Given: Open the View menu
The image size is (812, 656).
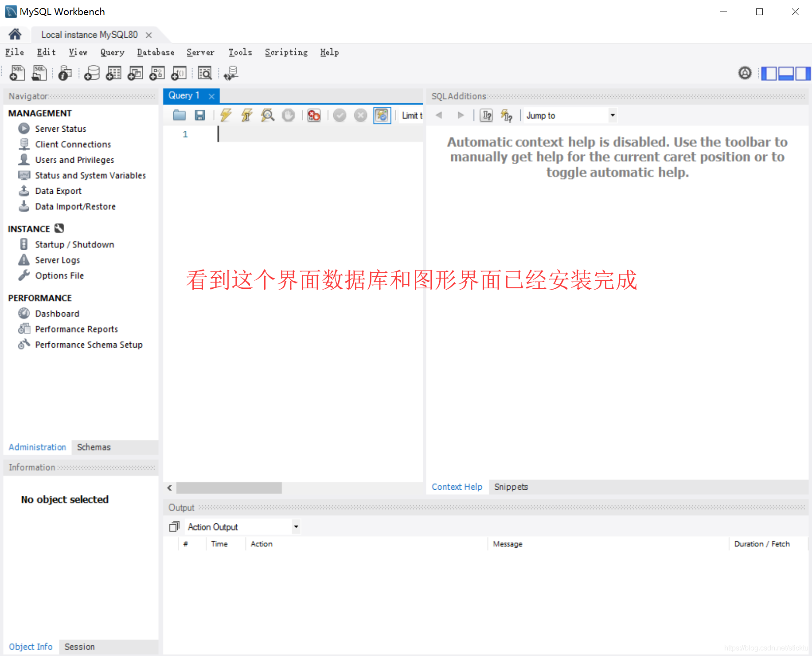Looking at the screenshot, I should 78,52.
